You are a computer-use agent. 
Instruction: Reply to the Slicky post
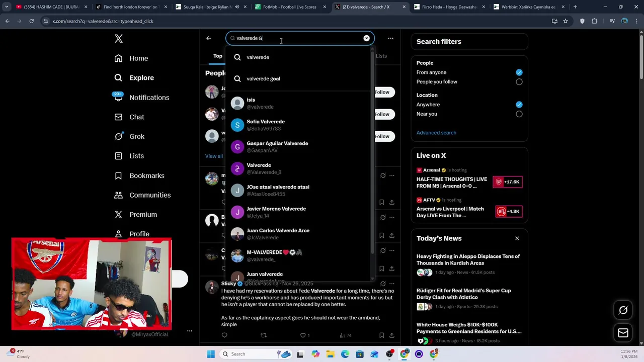[x=224, y=335]
